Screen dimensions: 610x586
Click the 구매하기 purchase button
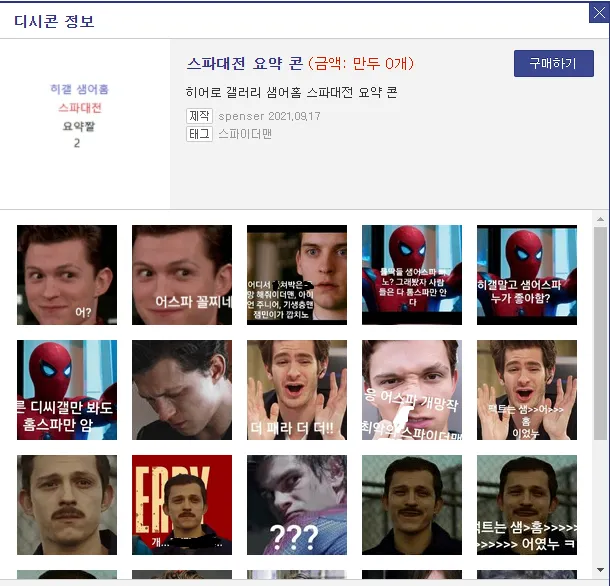[554, 63]
